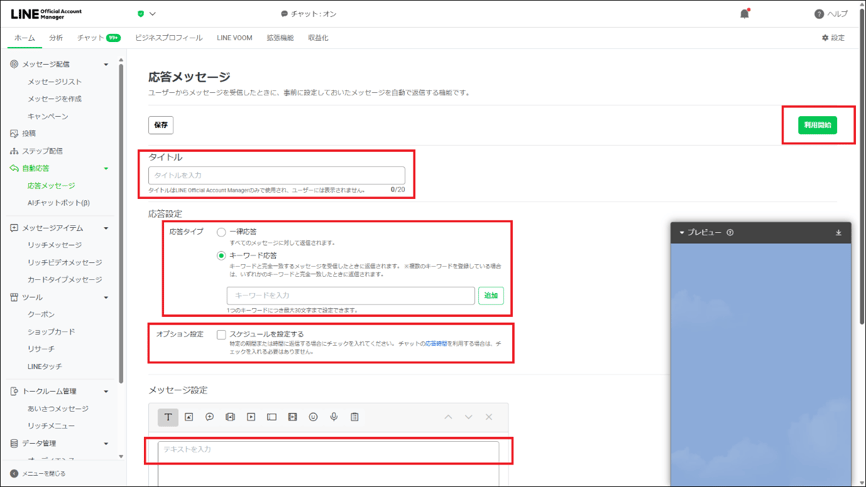The width and height of the screenshot is (866, 487).
Task: Switch to the ホーム tab
Action: coord(24,38)
